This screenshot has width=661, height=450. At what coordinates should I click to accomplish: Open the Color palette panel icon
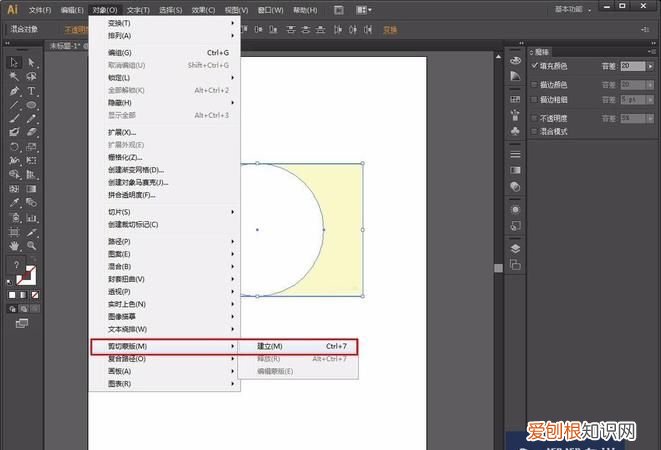pyautogui.click(x=515, y=61)
